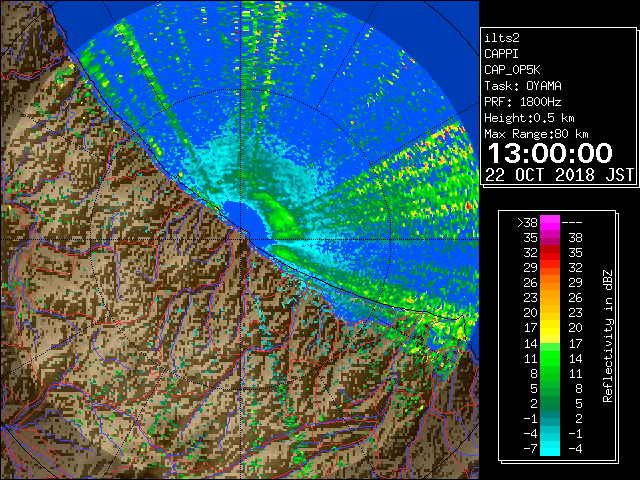Screen dimensions: 640x480
Task: Click the 'ilts2' label in info box
Action: [502, 38]
